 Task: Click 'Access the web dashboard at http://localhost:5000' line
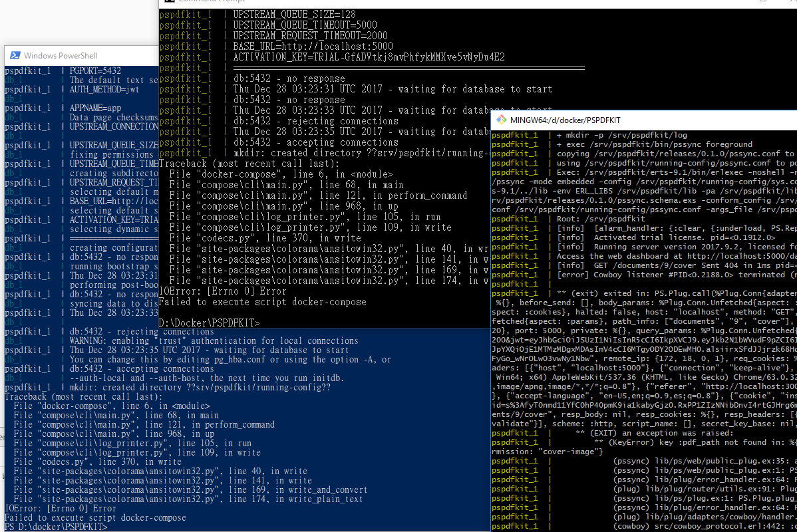[677, 256]
